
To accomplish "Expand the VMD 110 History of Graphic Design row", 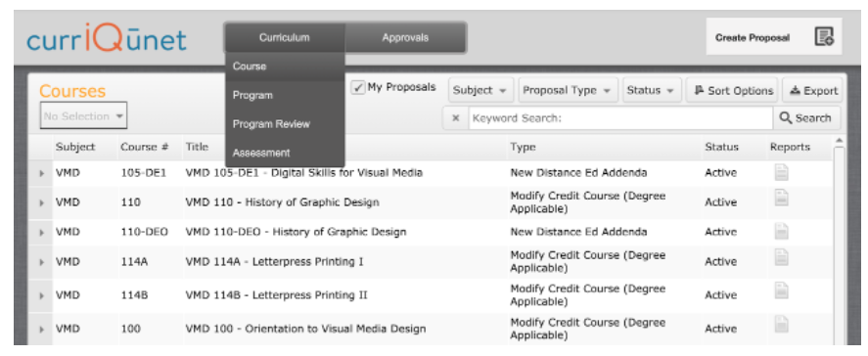I will click(x=41, y=202).
